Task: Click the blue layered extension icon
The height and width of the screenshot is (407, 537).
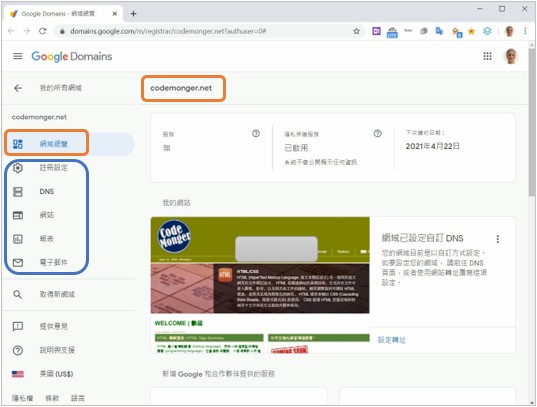Action: pos(487,31)
